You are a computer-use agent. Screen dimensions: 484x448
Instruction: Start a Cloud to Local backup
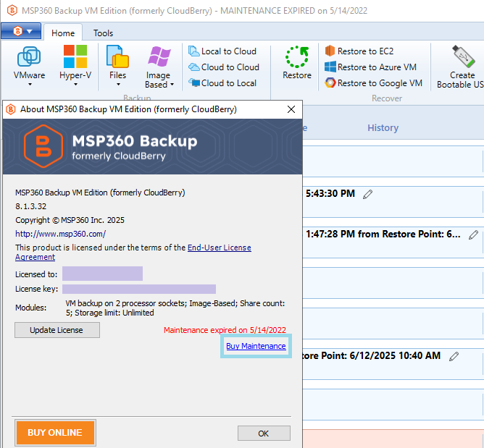[x=222, y=83]
